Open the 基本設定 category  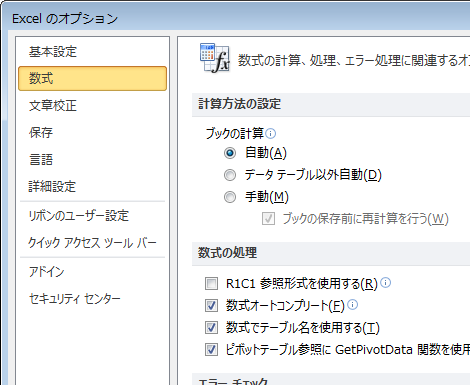pyautogui.click(x=53, y=52)
